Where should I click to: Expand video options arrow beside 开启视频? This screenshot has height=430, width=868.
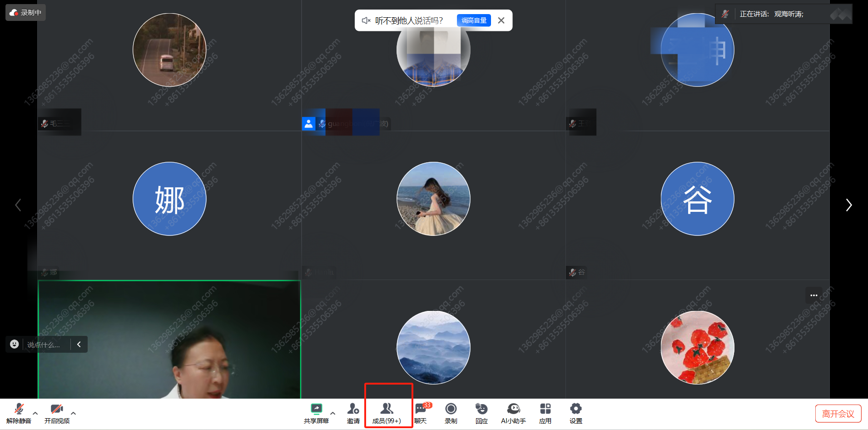click(x=74, y=413)
